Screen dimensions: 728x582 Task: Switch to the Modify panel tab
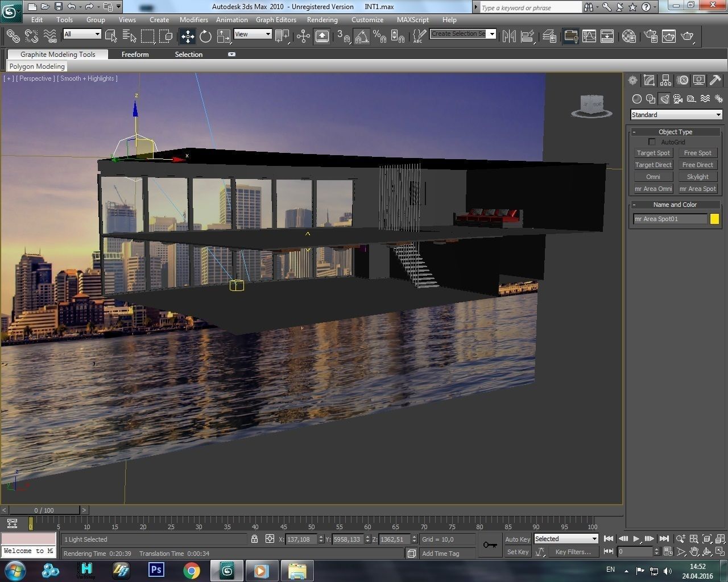click(x=649, y=81)
